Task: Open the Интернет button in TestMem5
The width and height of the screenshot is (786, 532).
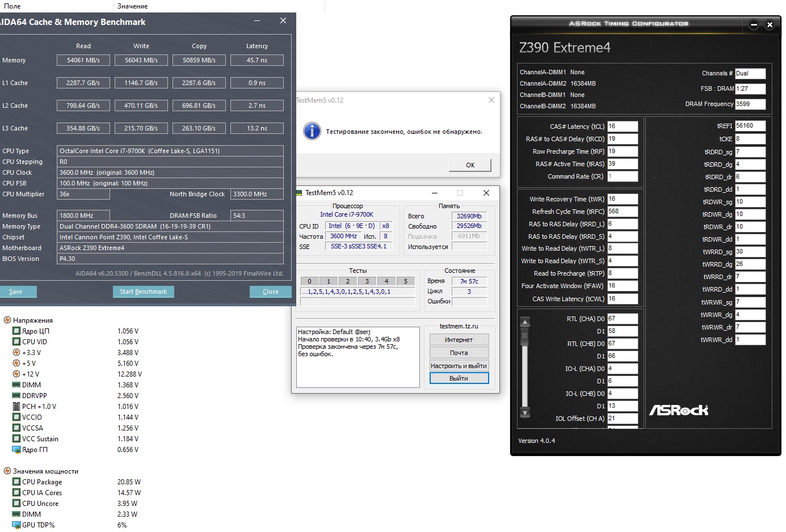Action: pos(459,340)
